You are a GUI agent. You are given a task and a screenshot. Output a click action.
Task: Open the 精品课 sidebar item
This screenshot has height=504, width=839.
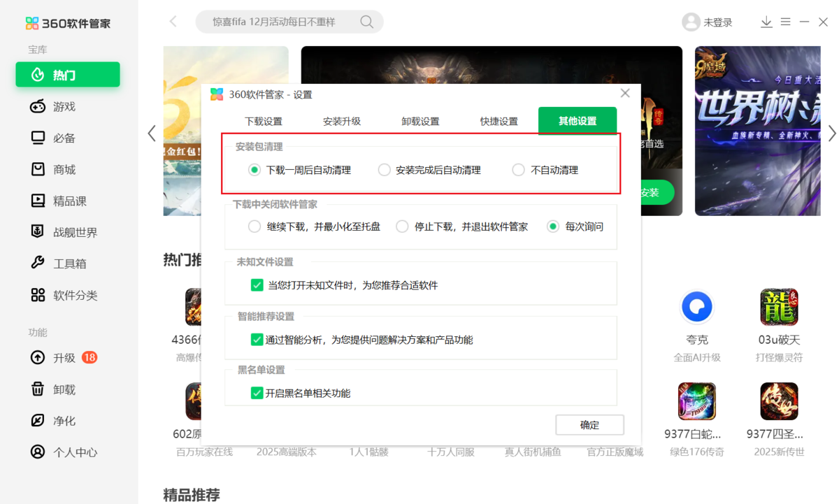68,201
